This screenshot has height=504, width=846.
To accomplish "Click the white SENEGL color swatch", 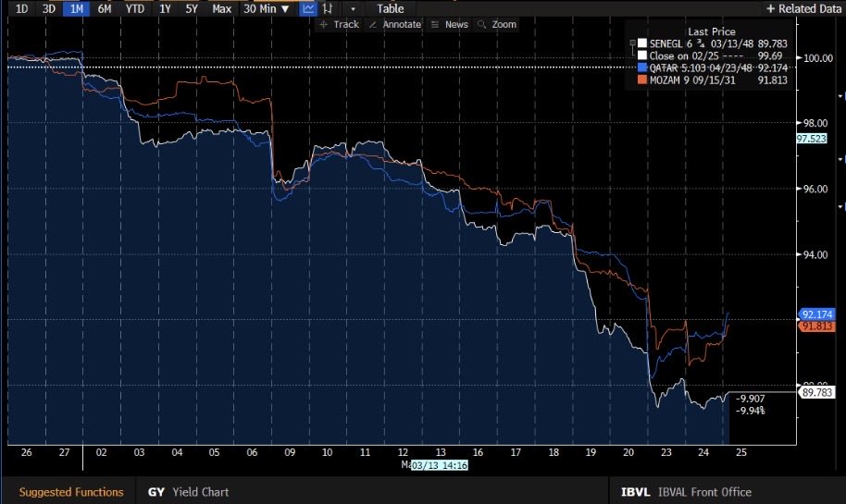I will pos(642,43).
